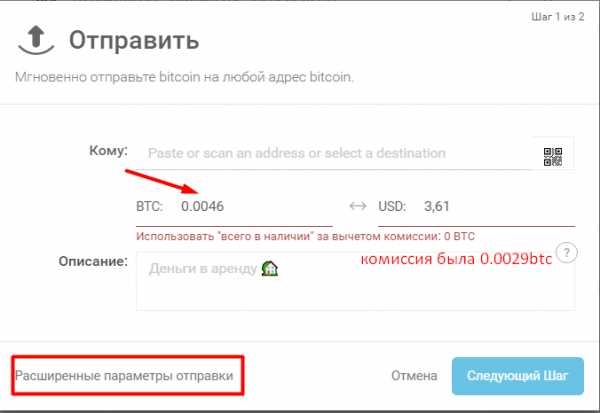
Task: Open Расширенные параметры отправки
Action: coord(124,376)
